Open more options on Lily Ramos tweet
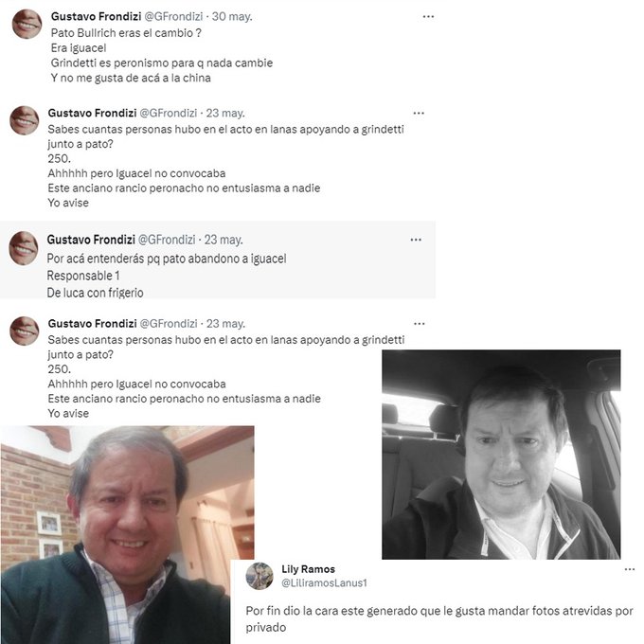644x644 pixels. [x=630, y=570]
